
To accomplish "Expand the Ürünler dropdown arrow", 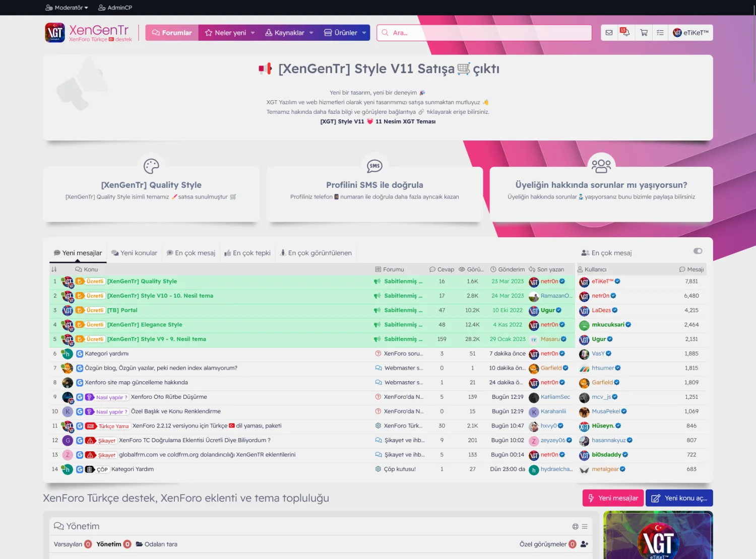I will point(364,33).
